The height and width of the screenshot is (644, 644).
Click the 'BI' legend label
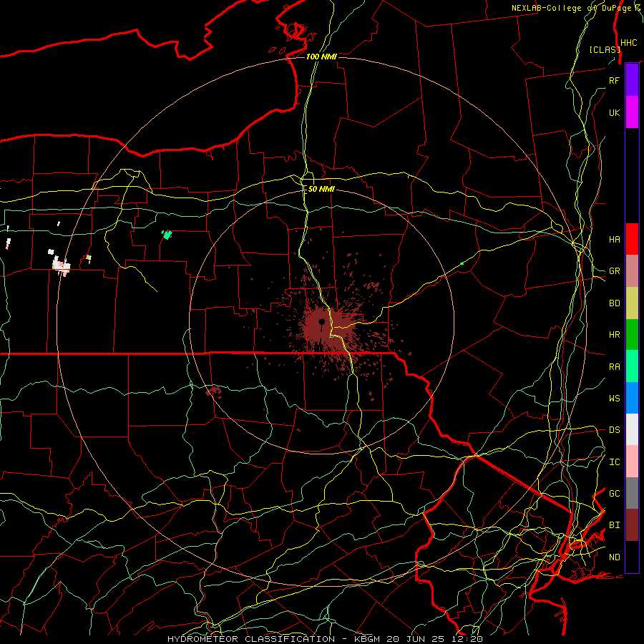[x=615, y=525]
